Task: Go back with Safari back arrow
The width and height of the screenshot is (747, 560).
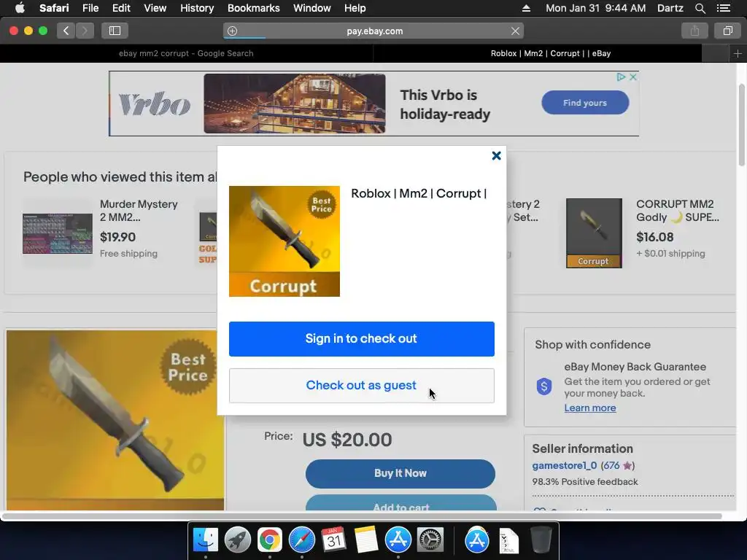Action: (x=66, y=31)
